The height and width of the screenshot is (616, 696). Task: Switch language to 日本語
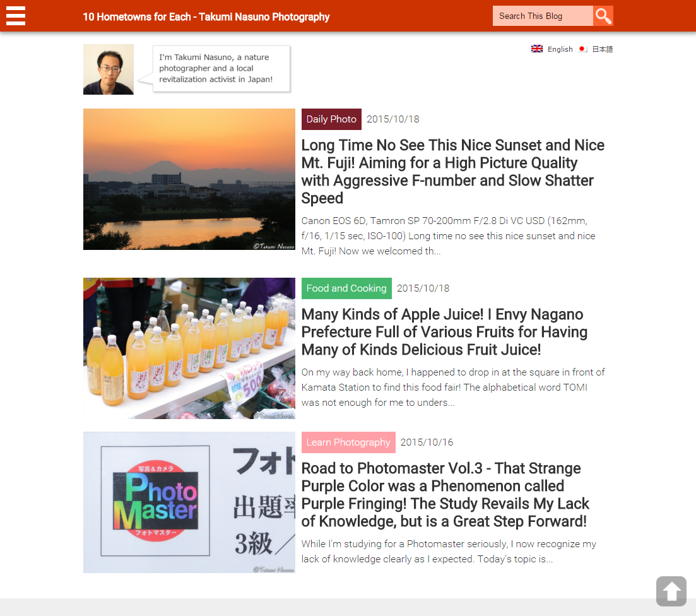pos(603,49)
